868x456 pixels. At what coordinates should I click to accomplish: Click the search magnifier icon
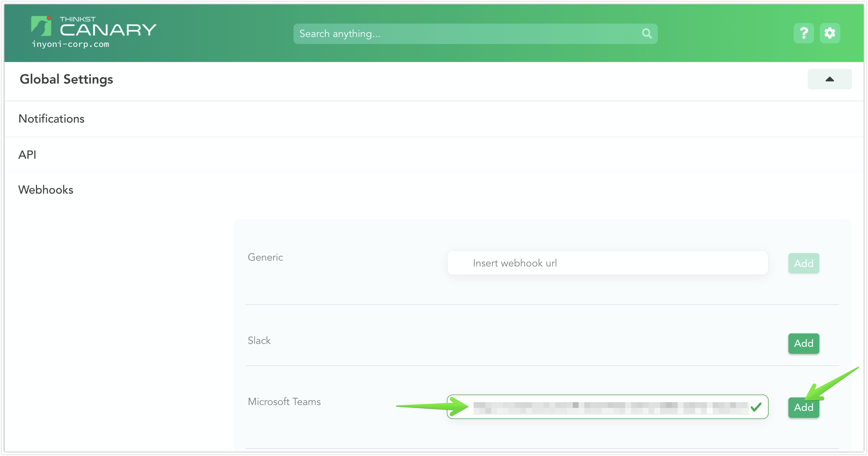pos(647,34)
